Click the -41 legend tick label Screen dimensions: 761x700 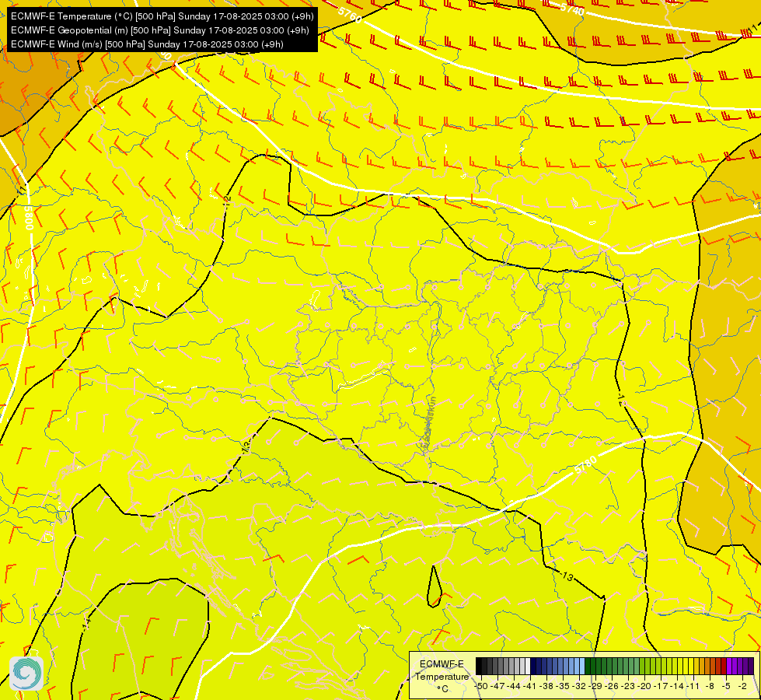(529, 686)
